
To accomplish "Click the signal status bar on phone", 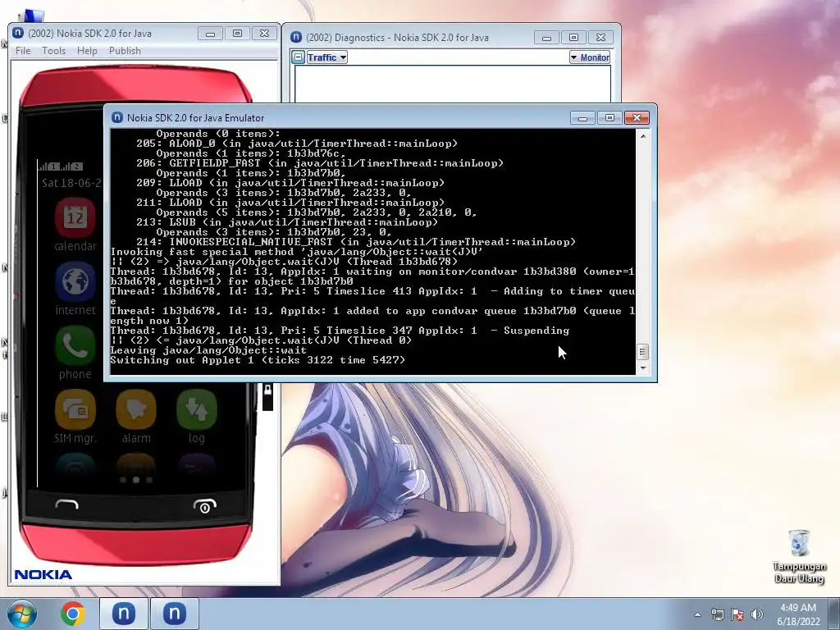I will pyautogui.click(x=61, y=166).
